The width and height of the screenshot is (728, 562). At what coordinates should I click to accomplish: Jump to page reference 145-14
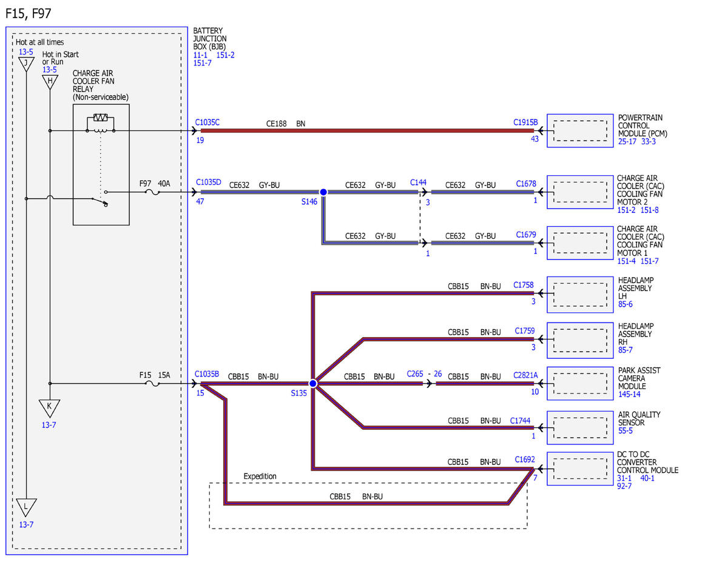(x=629, y=394)
